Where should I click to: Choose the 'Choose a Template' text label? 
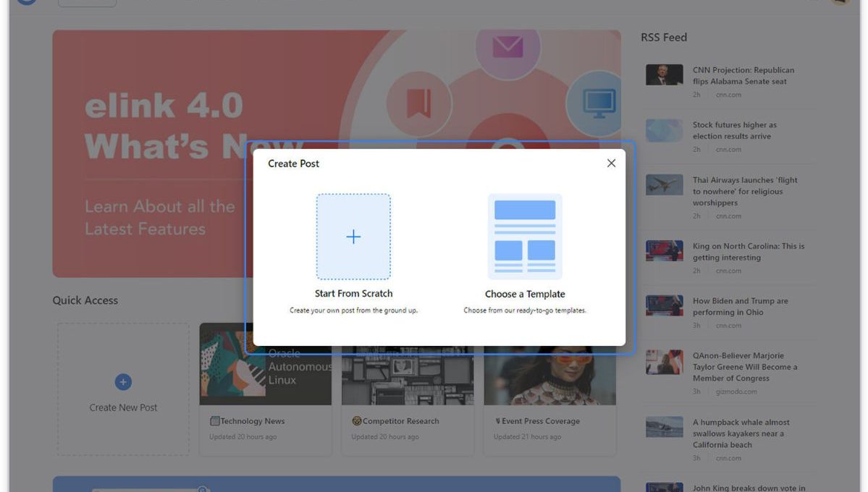coord(525,294)
